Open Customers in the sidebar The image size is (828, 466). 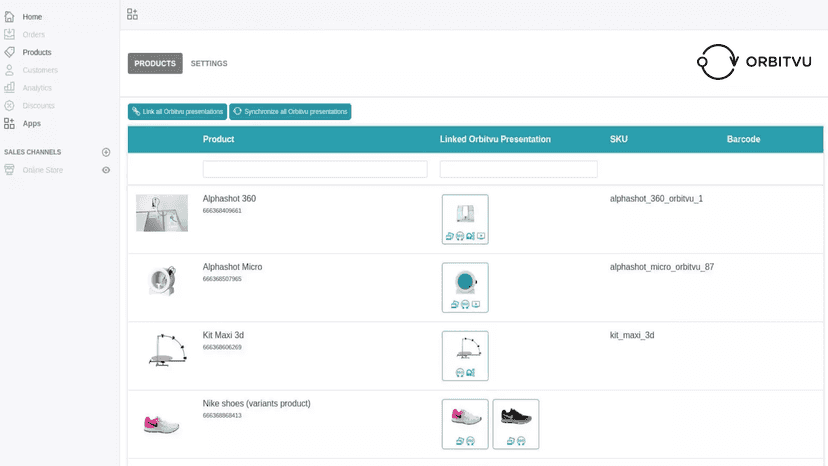(40, 70)
